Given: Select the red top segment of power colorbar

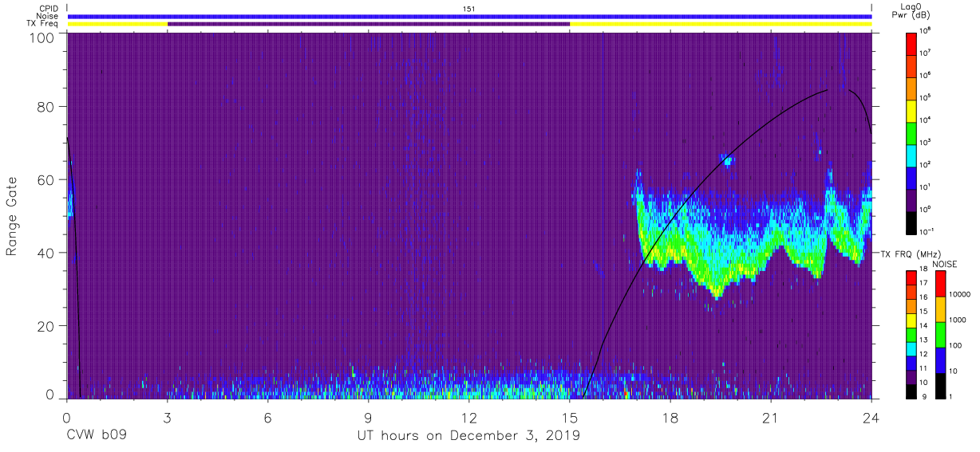Looking at the screenshot, I should (x=912, y=43).
